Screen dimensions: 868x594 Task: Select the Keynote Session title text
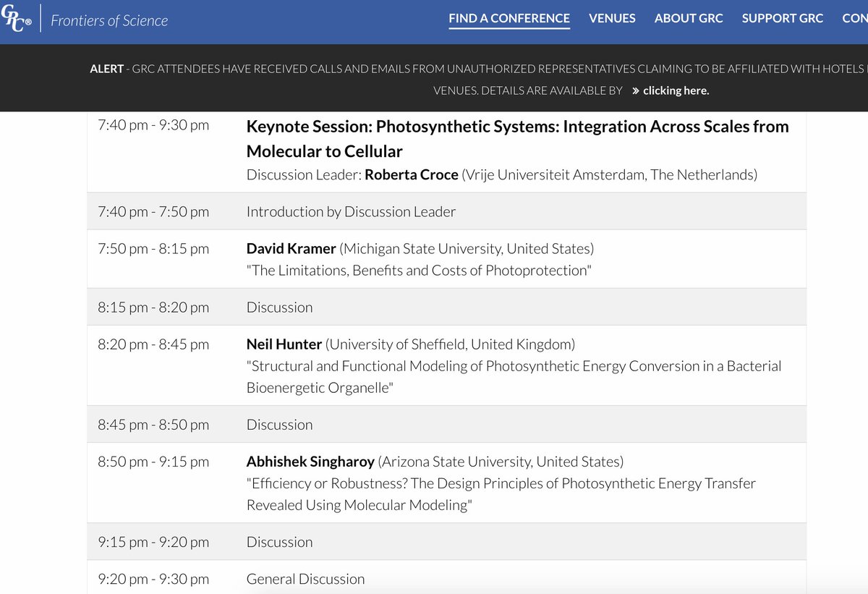pos(518,139)
